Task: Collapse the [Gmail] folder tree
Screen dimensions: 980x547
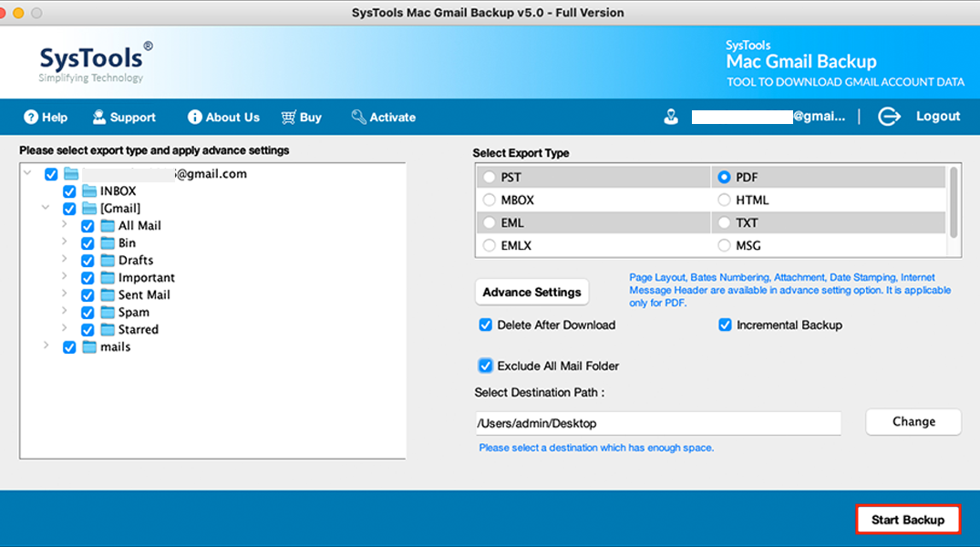Action: 46,207
